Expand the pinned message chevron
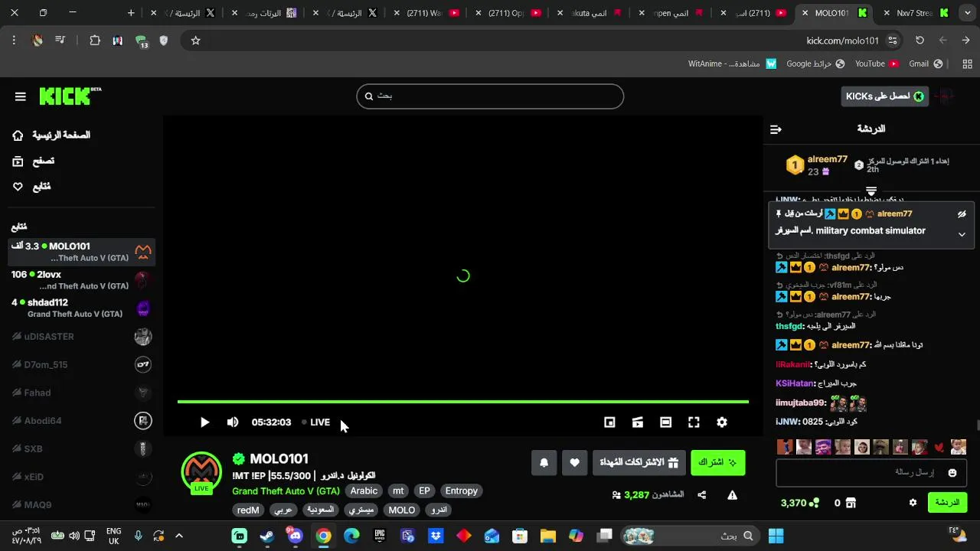The image size is (980, 551). 962,235
